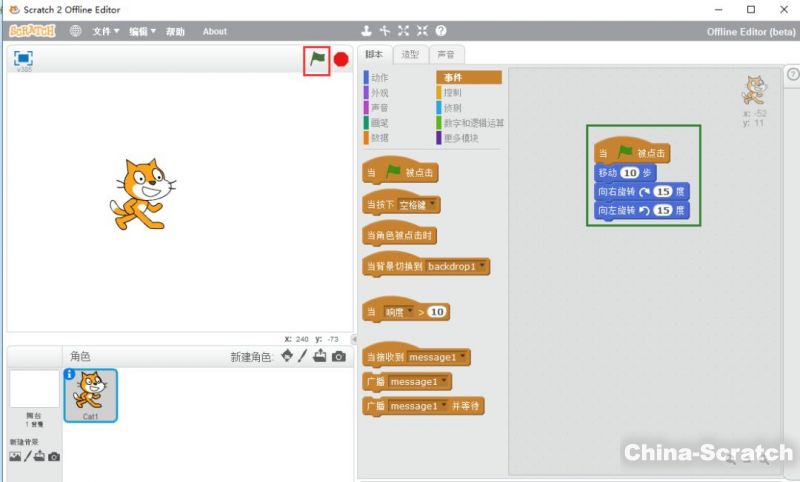Screen dimensions: 800x482
Task: Open the About link
Action: 214,31
